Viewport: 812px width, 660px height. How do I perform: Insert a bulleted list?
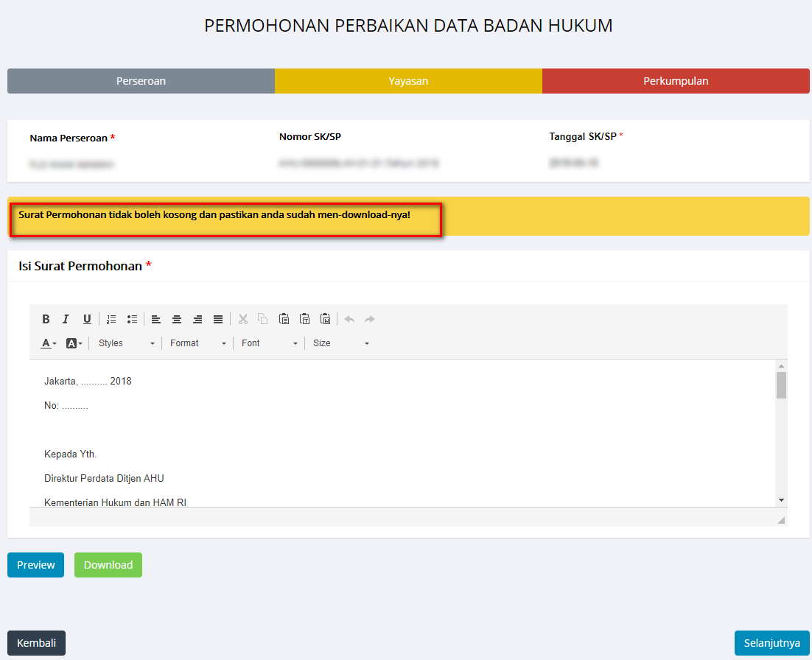[132, 319]
